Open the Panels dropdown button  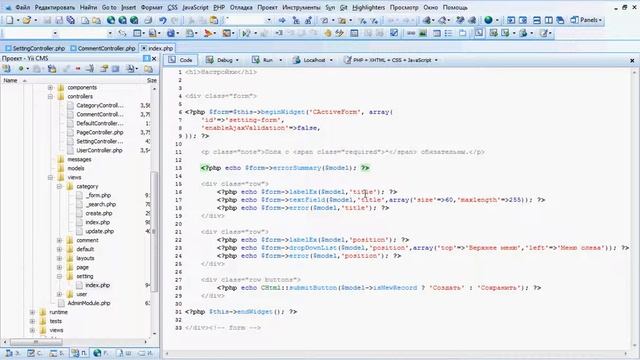click(587, 20)
